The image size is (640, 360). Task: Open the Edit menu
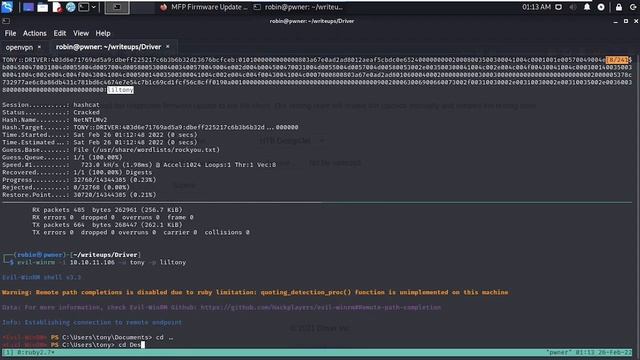pos(60,33)
